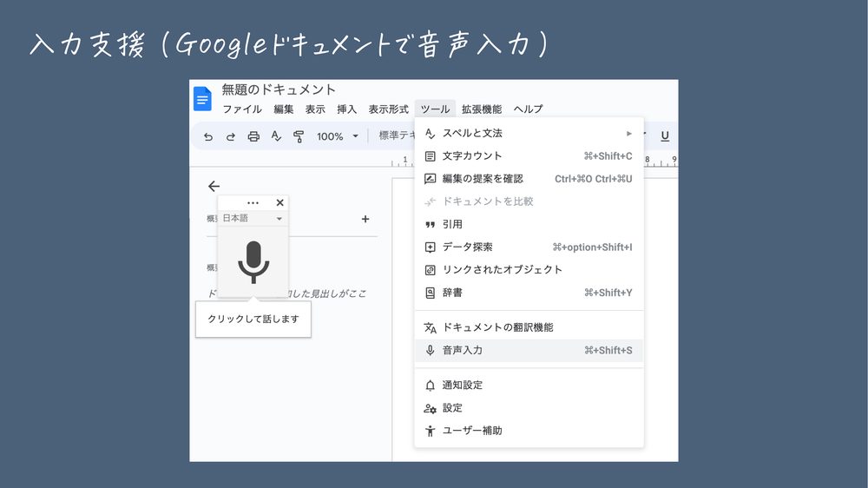The image size is (868, 488).
Task: Select 引用 in the tools menu
Action: click(x=529, y=224)
